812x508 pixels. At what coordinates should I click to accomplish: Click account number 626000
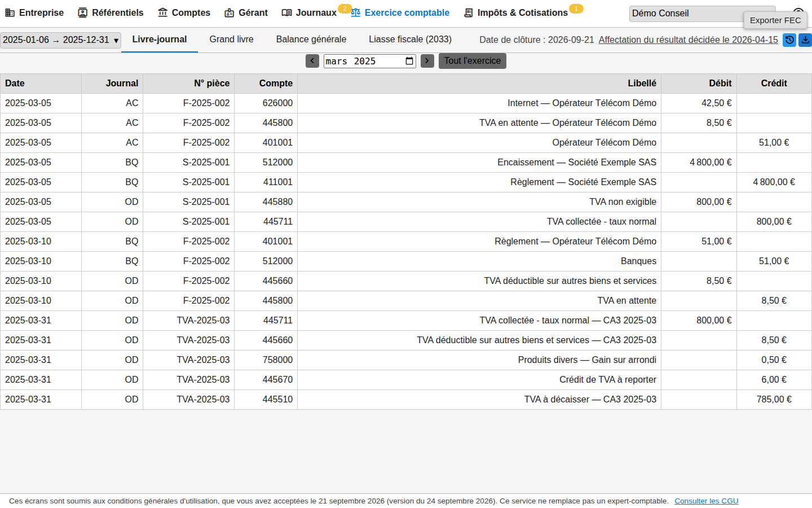tap(277, 103)
